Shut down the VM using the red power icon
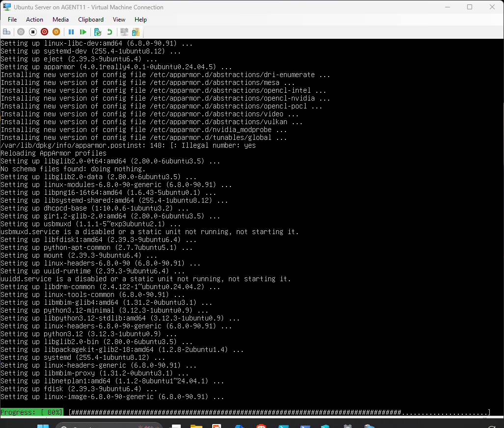504x428 pixels. 45,32
